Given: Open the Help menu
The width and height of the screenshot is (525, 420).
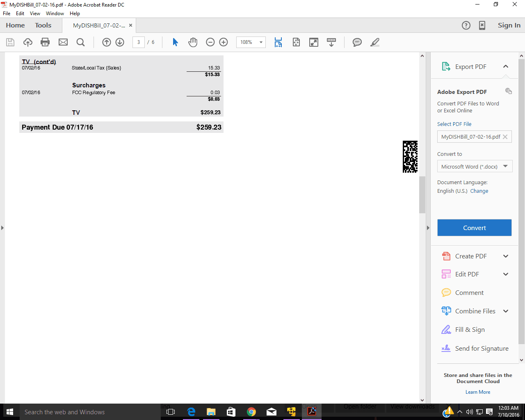Looking at the screenshot, I should pos(75,14).
